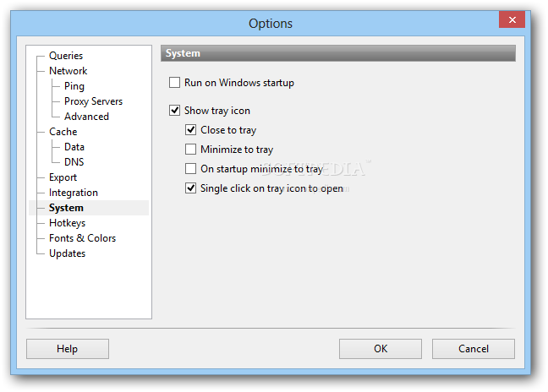Go to Fonts & Colors settings

[82, 238]
